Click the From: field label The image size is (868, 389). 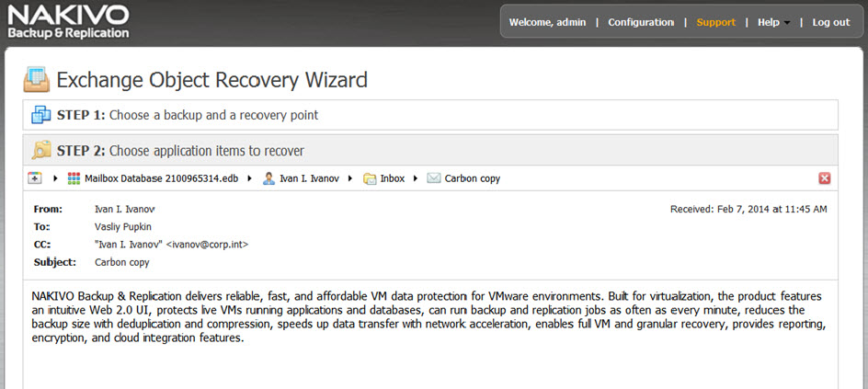point(48,209)
